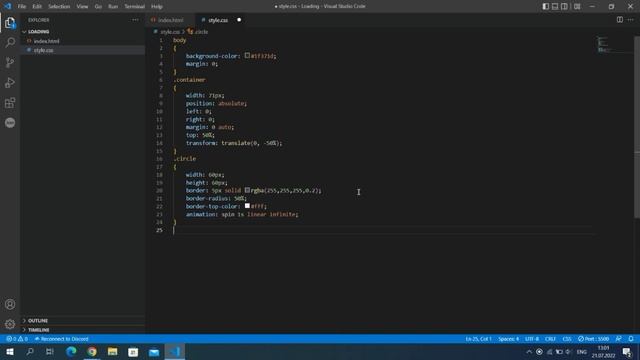Click the Ln 25, Col 1 cursor position
640x360 pixels.
[478, 339]
